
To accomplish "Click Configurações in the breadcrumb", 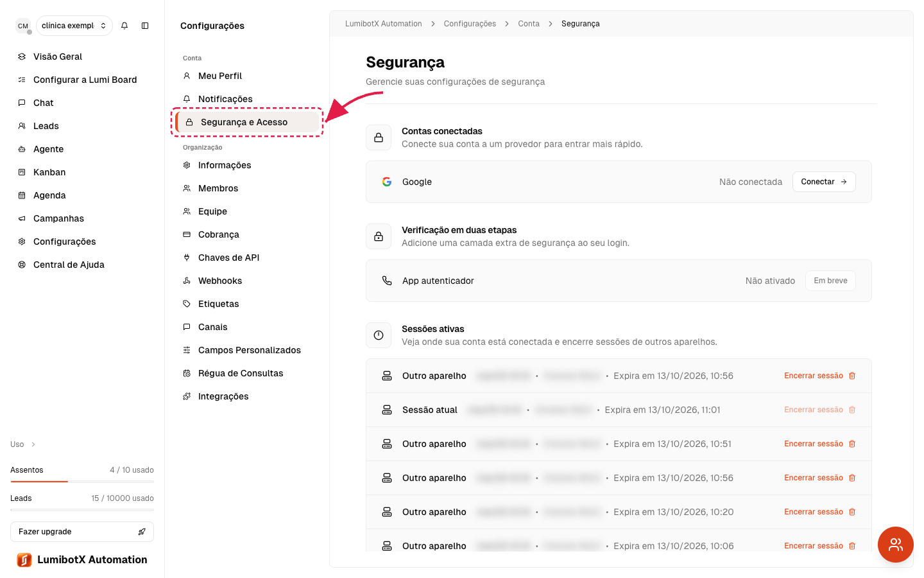I will (470, 24).
